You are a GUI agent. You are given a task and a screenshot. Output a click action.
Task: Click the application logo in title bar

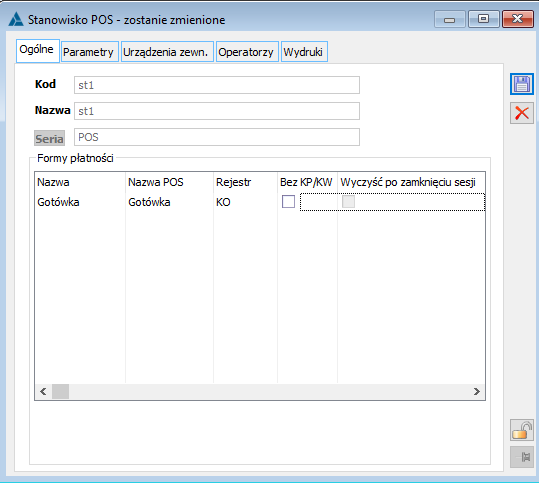[x=16, y=20]
